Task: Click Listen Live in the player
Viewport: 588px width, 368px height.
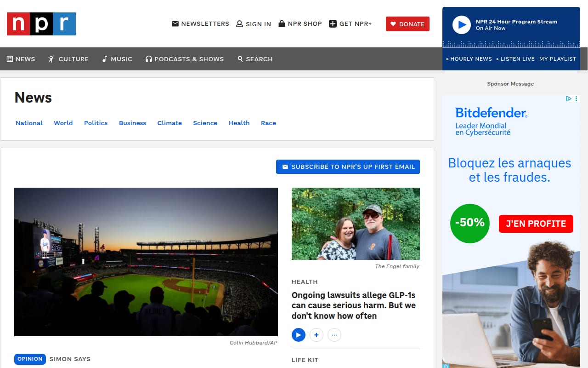Action: pos(518,59)
